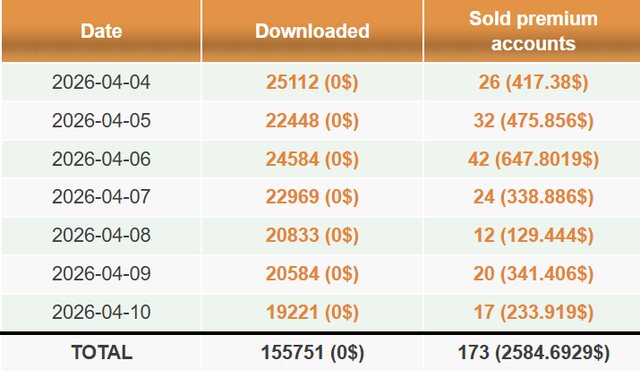640x371 pixels.
Task: Open the 12 (129.444$) sold accounts entry
Action: tap(533, 235)
